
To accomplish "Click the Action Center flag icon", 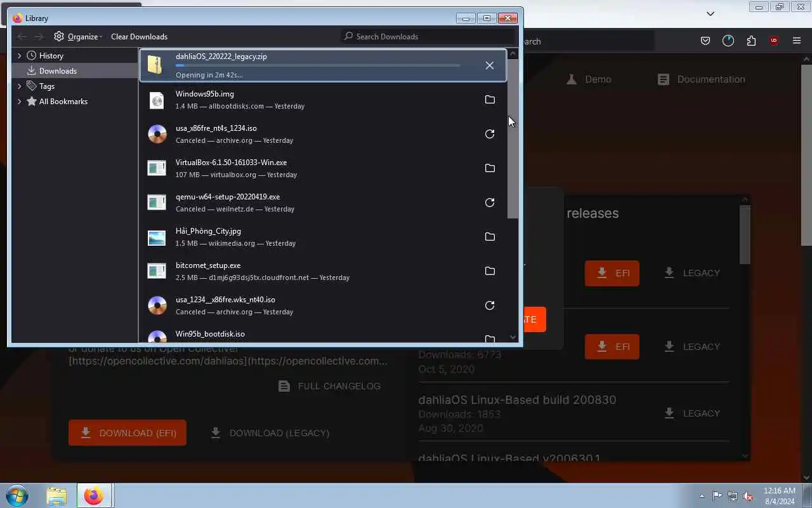I will pos(717,496).
